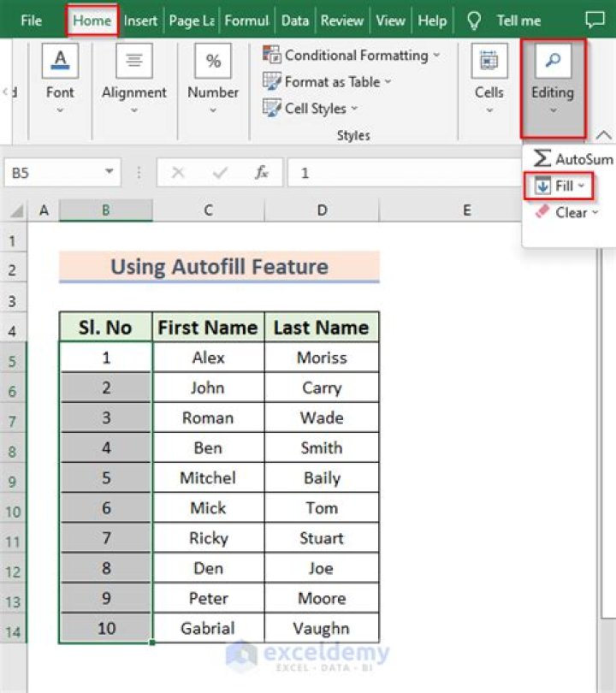Select the cell containing 'Mitchel'
The height and width of the screenshot is (693, 616).
click(x=208, y=477)
